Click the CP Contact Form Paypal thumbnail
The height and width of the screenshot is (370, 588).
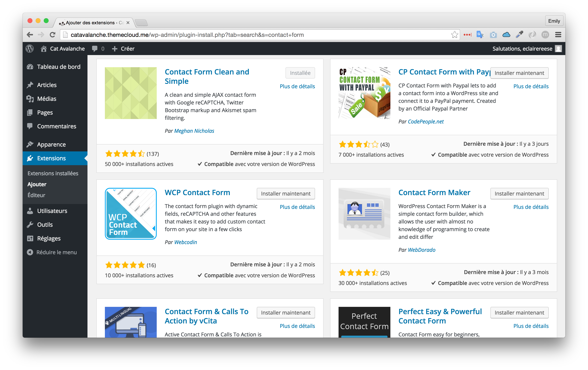point(364,93)
